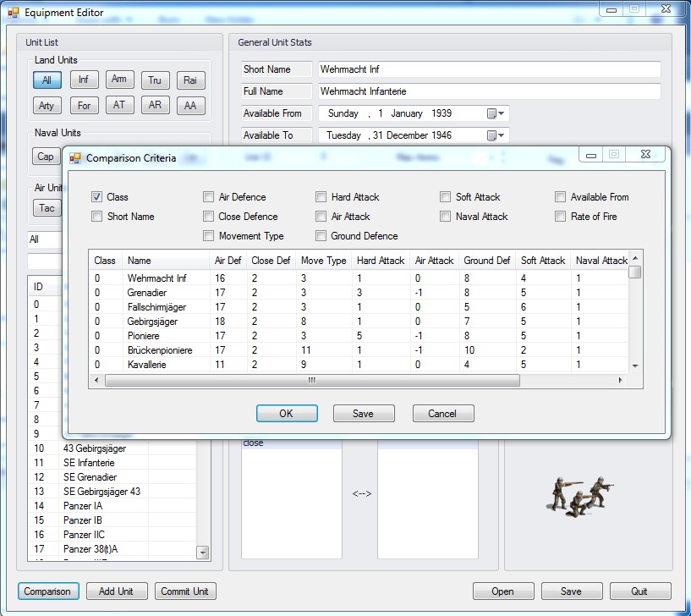Enable the Available From criterion
691x616 pixels.
coord(560,197)
